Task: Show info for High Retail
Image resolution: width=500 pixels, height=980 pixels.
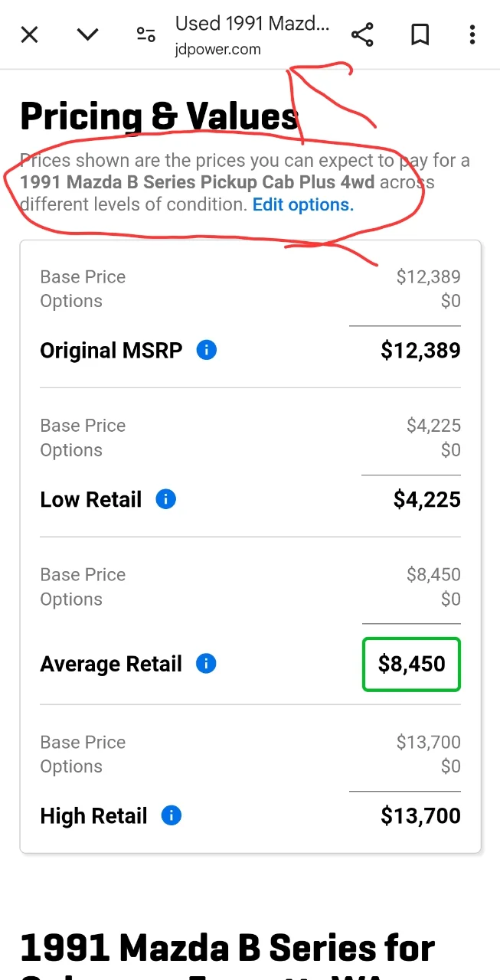Action: pyautogui.click(x=172, y=816)
